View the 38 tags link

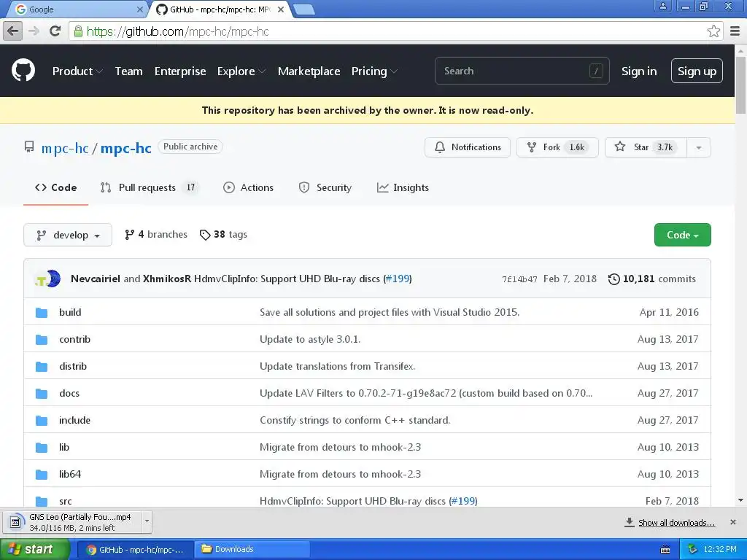click(x=223, y=234)
